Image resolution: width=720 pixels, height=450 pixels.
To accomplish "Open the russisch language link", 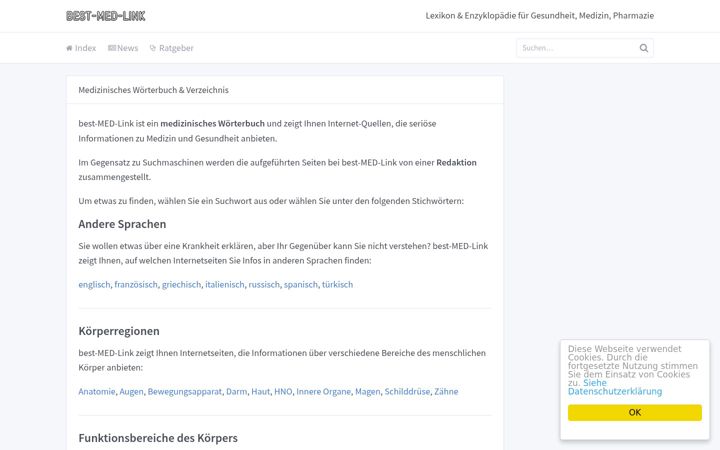I will pyautogui.click(x=264, y=284).
